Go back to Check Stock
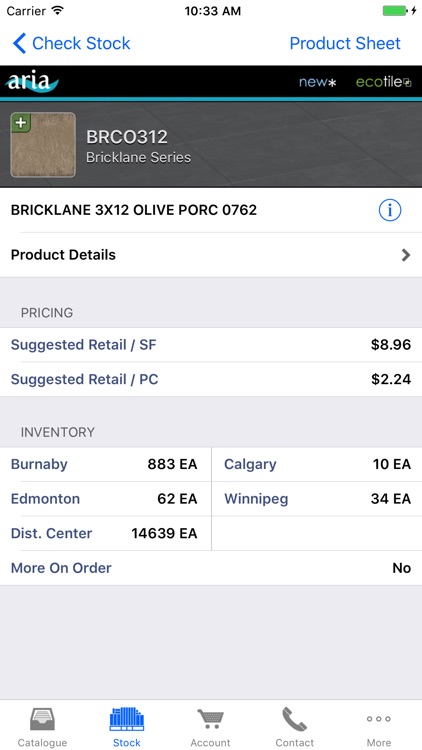Screen dimensions: 422x750 pos(71,43)
